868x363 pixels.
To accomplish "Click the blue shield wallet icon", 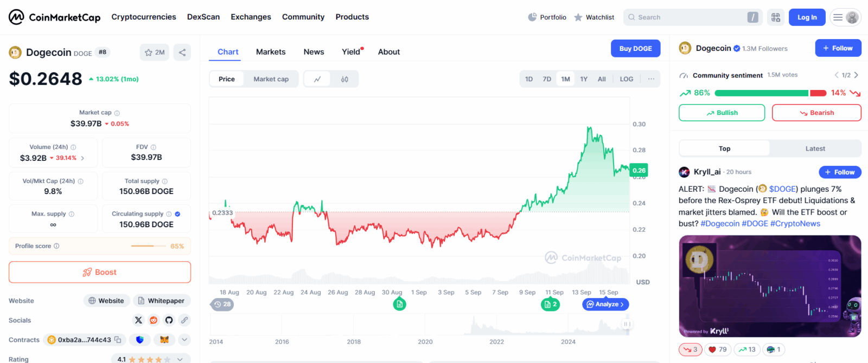I will 140,340.
